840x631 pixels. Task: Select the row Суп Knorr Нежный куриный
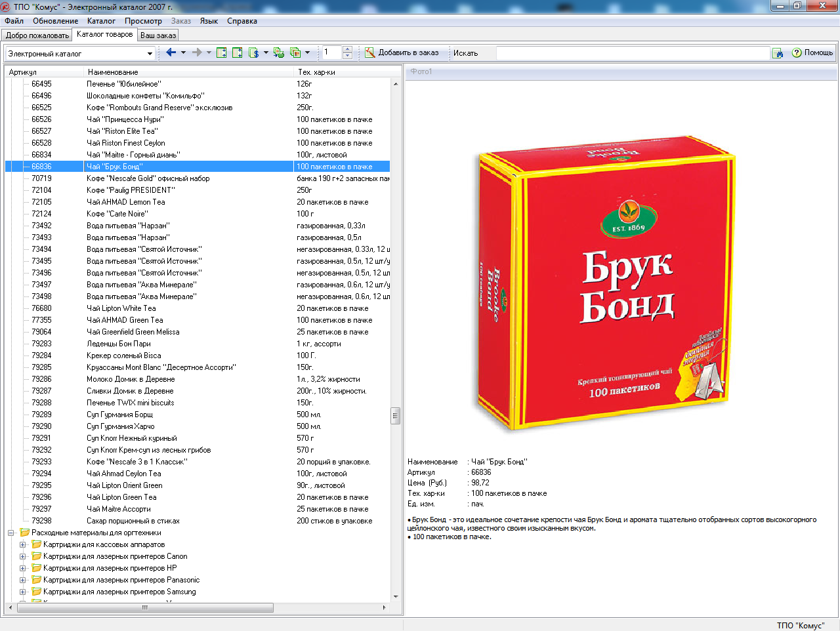click(x=198, y=438)
